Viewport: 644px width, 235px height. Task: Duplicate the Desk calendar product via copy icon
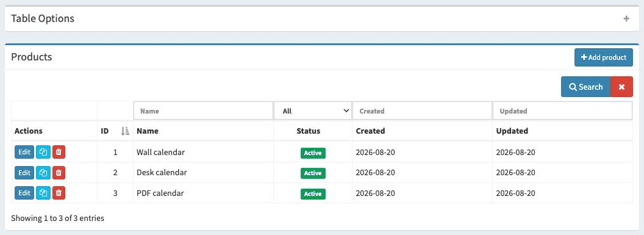[43, 173]
